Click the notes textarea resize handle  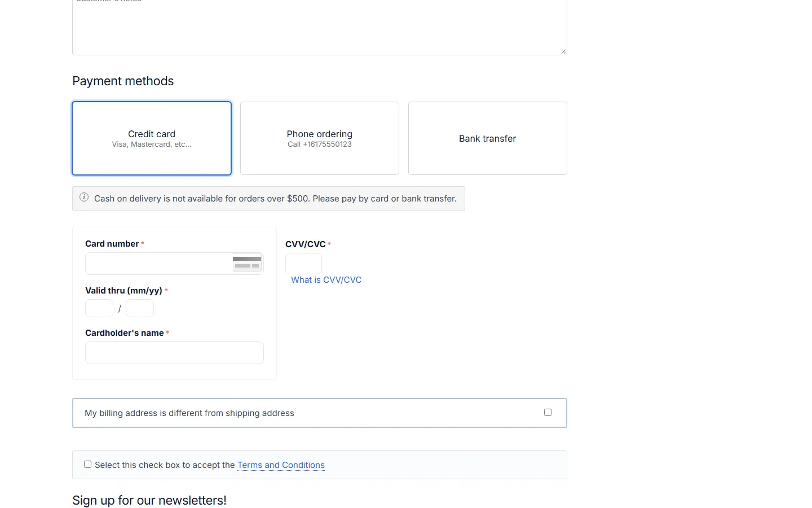(563, 51)
